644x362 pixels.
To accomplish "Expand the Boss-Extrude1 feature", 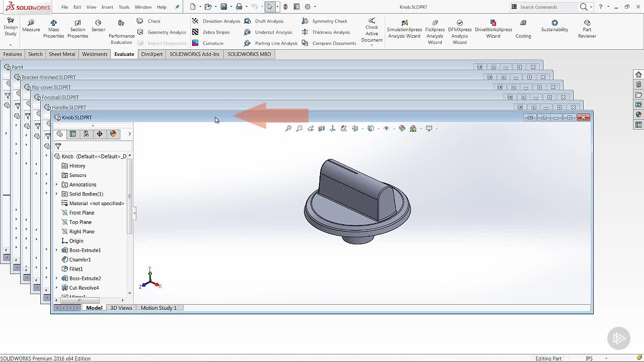I will click(57, 250).
